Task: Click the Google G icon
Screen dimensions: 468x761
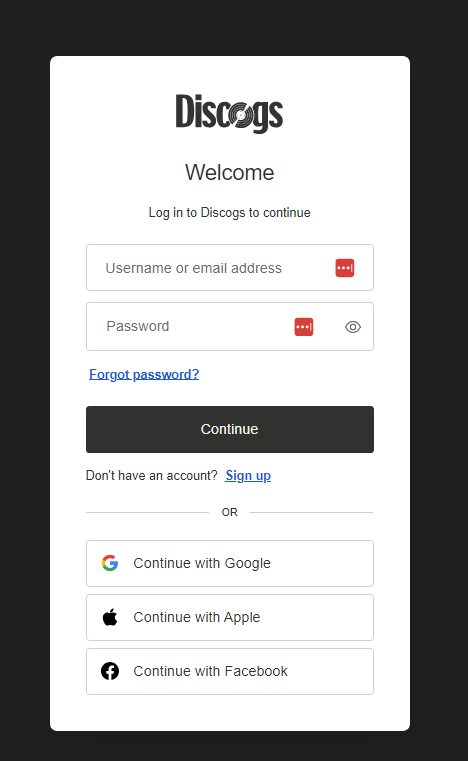Action: point(110,563)
